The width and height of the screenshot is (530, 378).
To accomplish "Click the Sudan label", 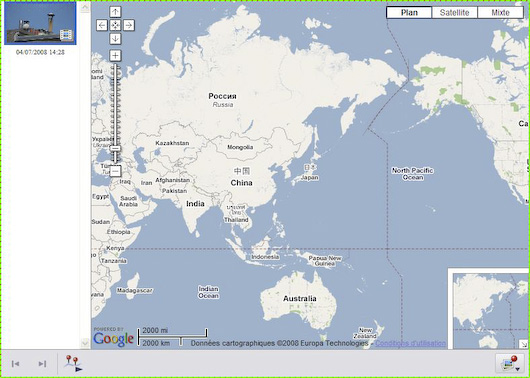I will click(101, 222).
